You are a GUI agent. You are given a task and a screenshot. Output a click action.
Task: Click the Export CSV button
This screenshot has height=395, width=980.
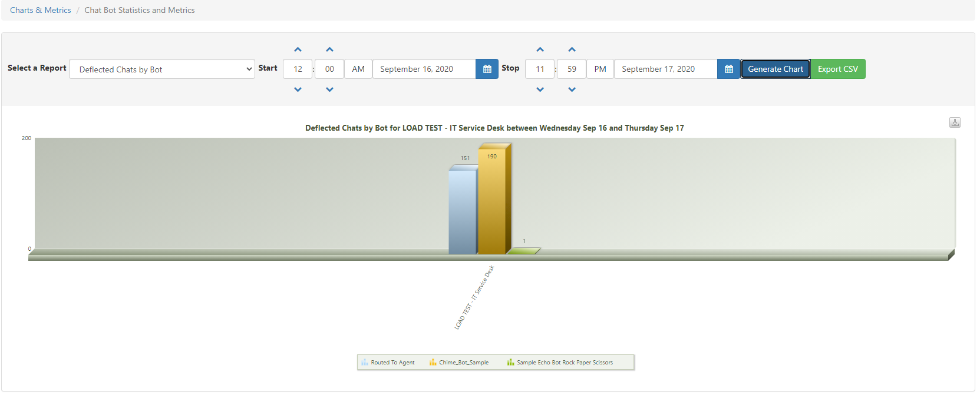[x=837, y=69]
